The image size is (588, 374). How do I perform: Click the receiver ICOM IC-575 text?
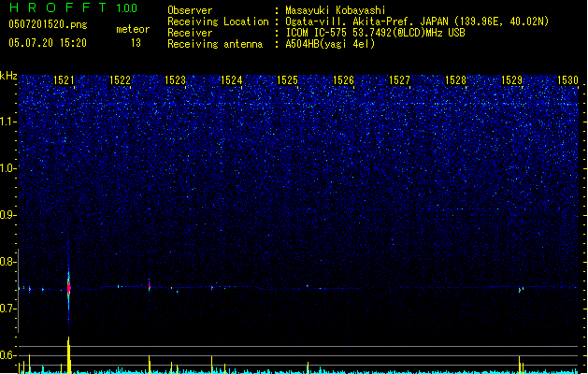click(x=375, y=33)
